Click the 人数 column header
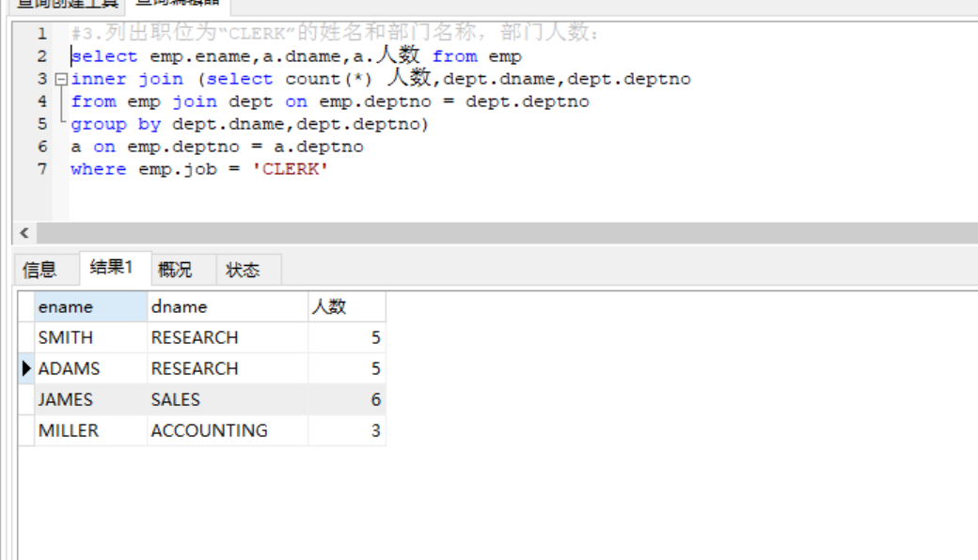The height and width of the screenshot is (560, 978). [345, 306]
